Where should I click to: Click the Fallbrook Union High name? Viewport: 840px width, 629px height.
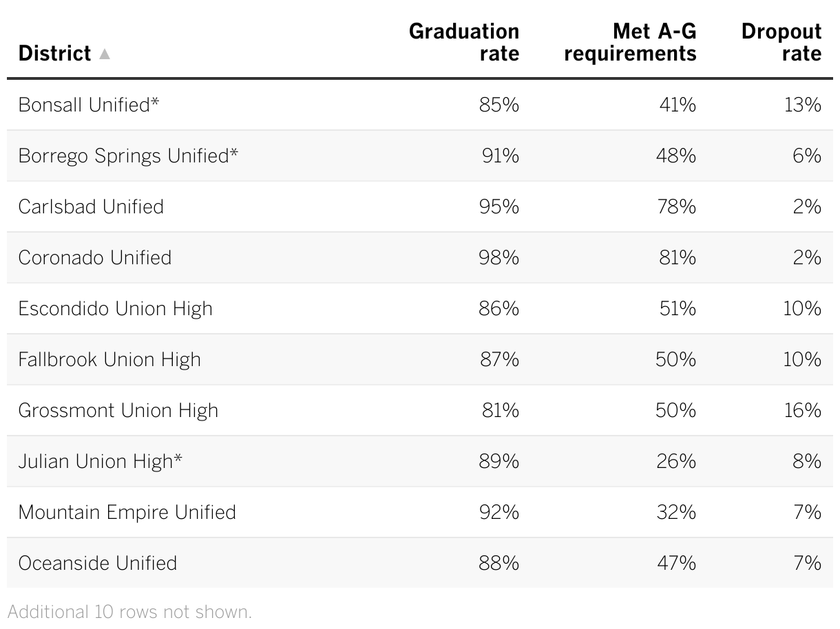pyautogui.click(x=109, y=359)
